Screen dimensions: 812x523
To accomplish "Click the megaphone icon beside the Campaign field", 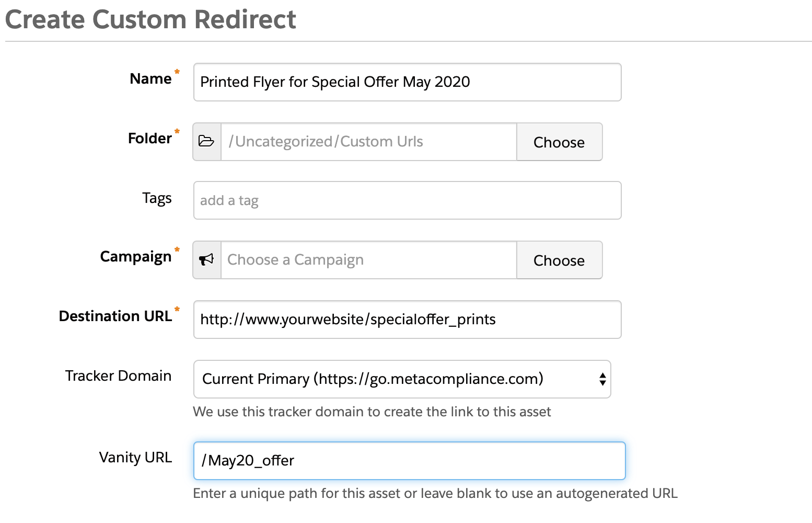I will point(207,260).
